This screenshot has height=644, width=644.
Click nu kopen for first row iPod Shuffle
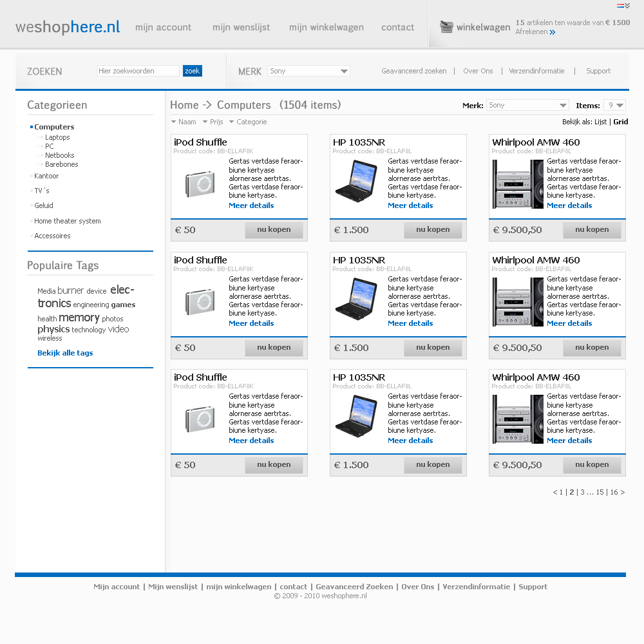[274, 230]
